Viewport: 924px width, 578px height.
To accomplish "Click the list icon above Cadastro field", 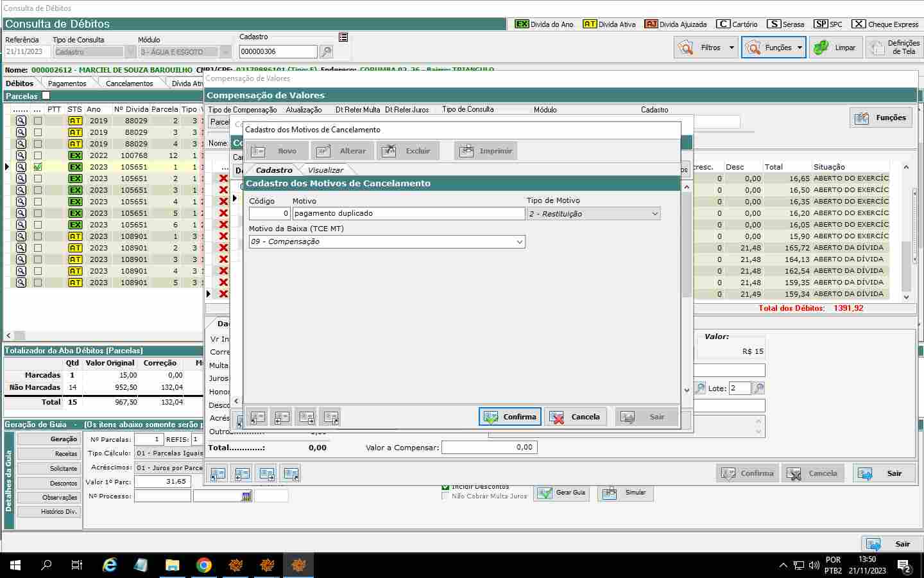I will point(343,37).
